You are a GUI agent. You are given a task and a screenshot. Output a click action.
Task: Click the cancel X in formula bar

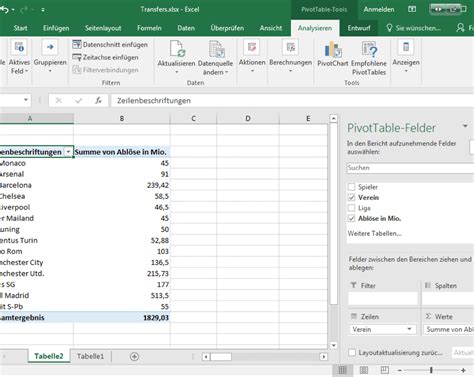59,100
